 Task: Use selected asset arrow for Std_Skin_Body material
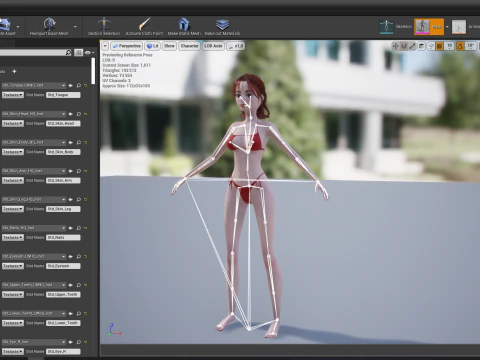click(x=71, y=142)
